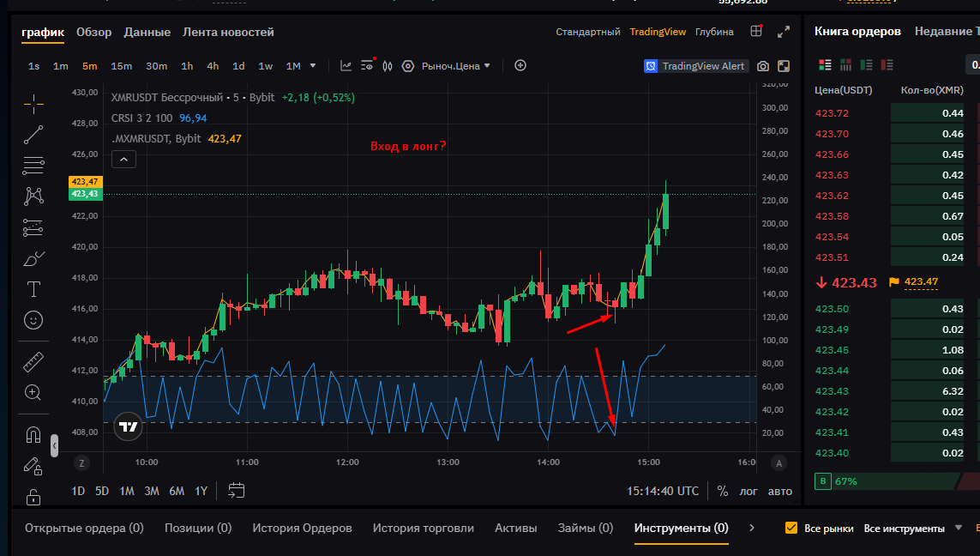This screenshot has height=556, width=980.
Task: Open the chart layout grid
Action: 756,31
